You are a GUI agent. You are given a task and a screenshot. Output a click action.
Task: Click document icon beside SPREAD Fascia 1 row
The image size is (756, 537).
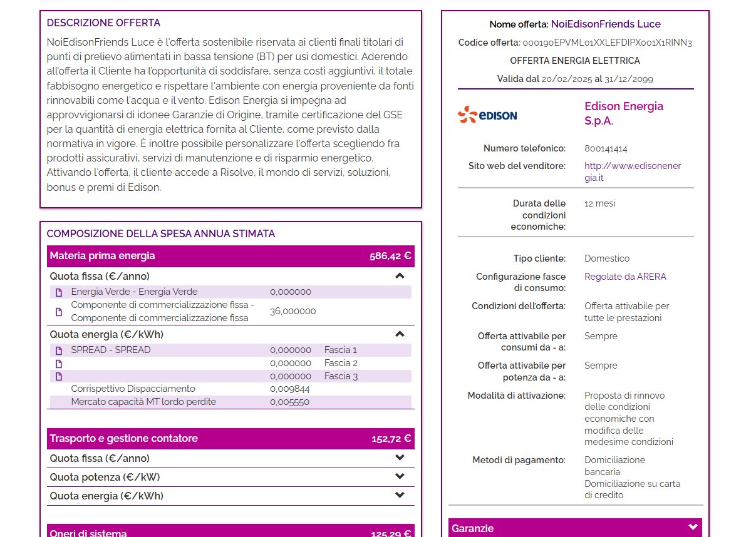[59, 350]
